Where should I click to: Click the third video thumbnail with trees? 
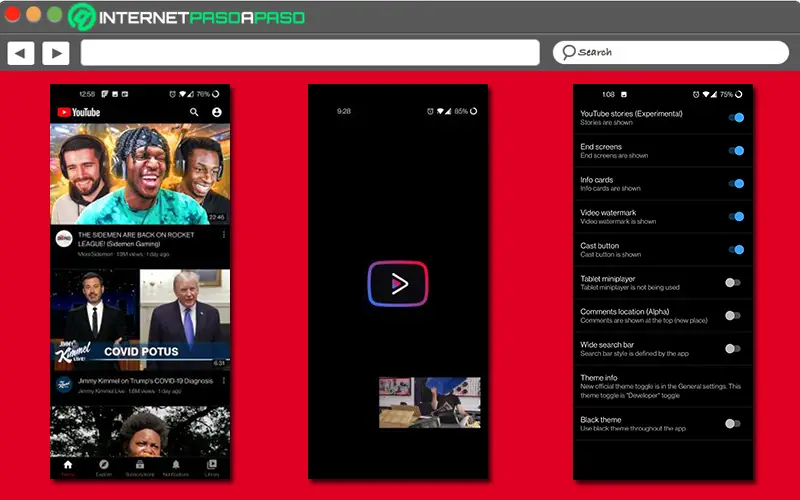coord(140,431)
